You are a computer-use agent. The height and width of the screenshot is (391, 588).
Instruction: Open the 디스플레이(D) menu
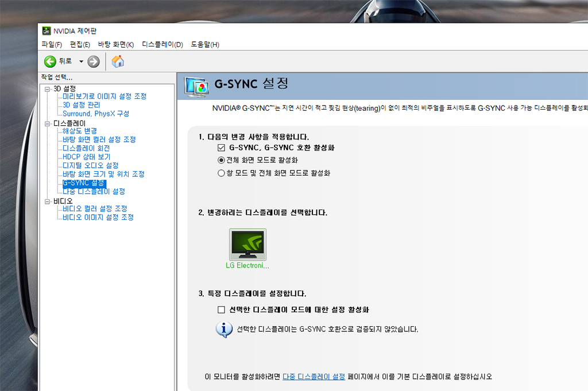(163, 45)
